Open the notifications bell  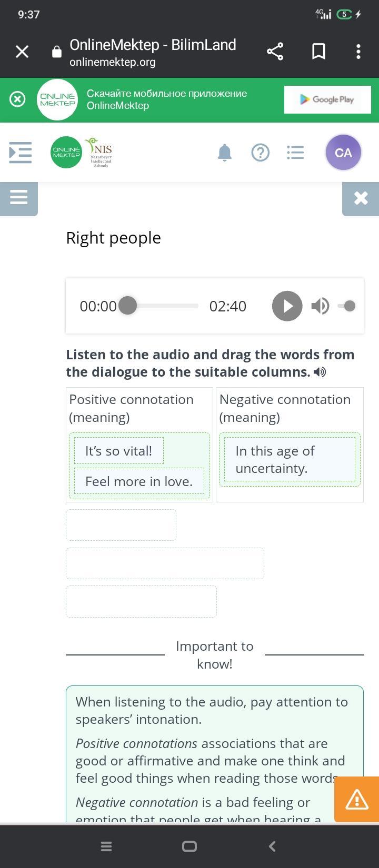coord(225,153)
